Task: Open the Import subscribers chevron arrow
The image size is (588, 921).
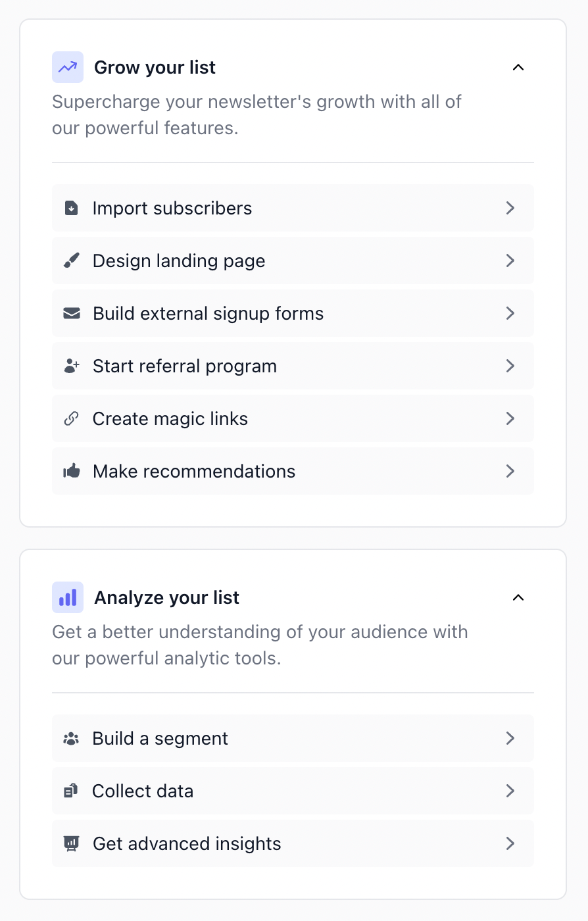Action: tap(510, 208)
